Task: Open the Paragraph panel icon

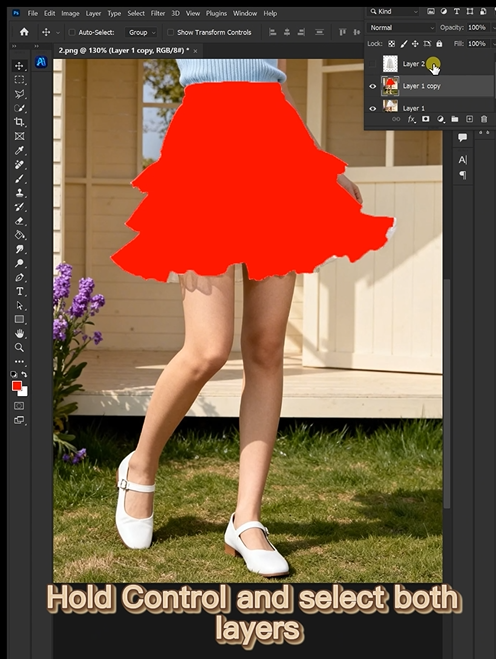Action: tap(463, 174)
